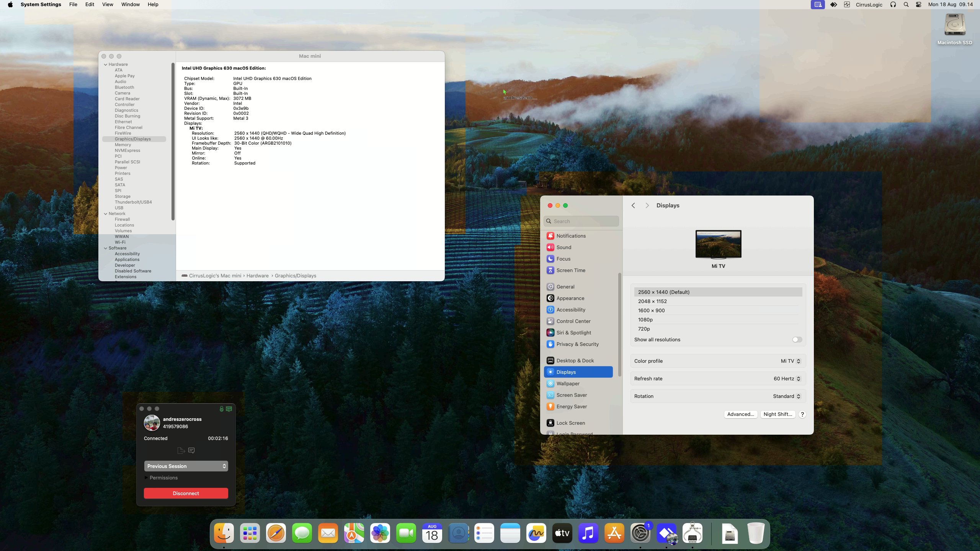The width and height of the screenshot is (980, 551).
Task: Select Wallpaper in the Settings sidebar
Action: [x=568, y=383]
